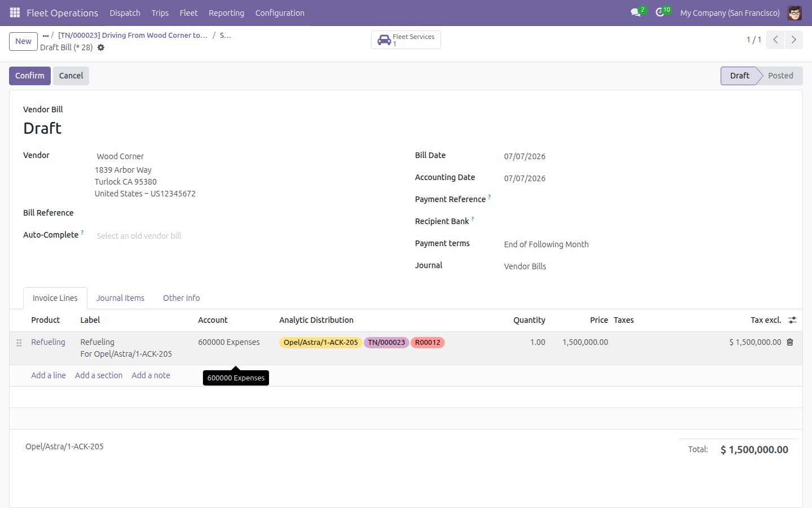Open column options adjust icon in table header
This screenshot has width=812, height=508.
tap(792, 320)
